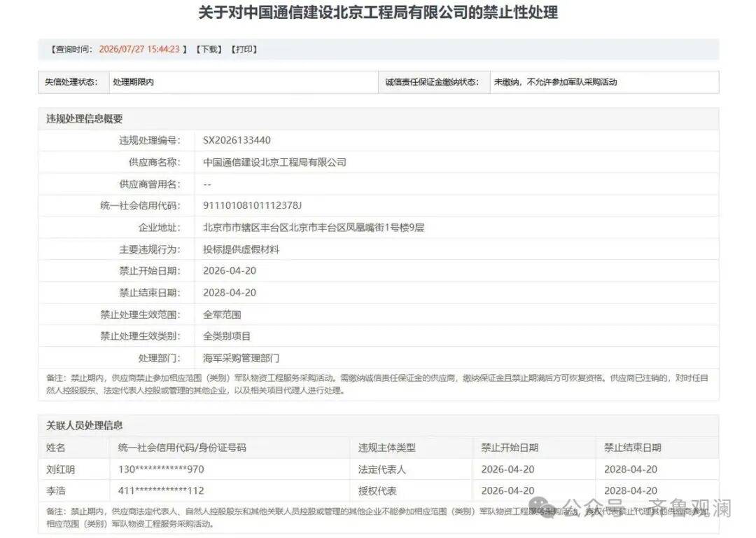Click the 法定代表人 cell

[382, 469]
